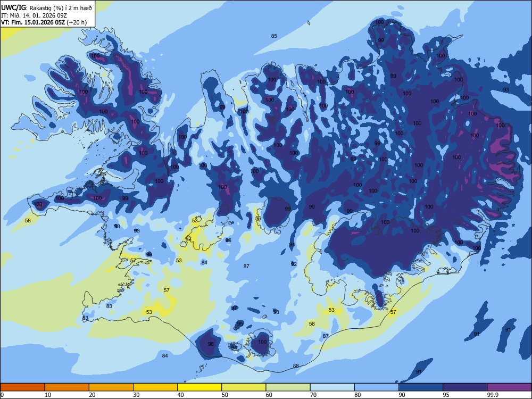This screenshot has width=532, height=399.
Task: Select the 'Rakastig (%) í 2 m hæð' heading
Action: click(x=60, y=8)
